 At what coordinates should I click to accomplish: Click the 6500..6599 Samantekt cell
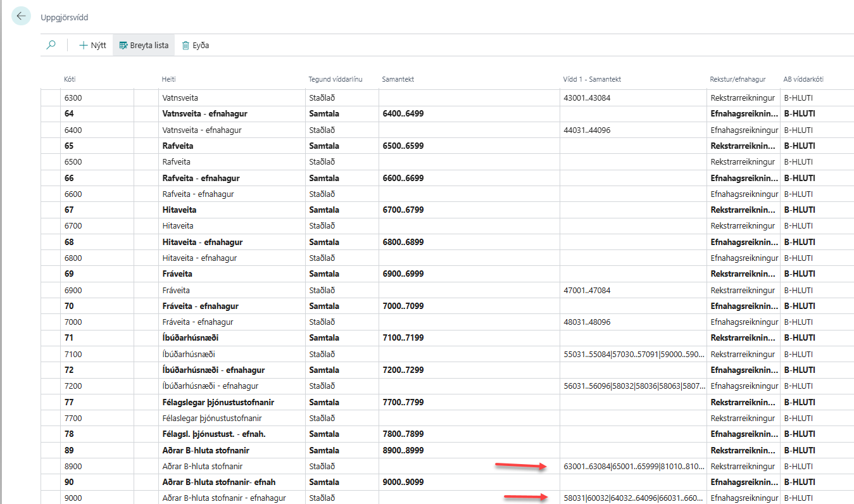[403, 146]
